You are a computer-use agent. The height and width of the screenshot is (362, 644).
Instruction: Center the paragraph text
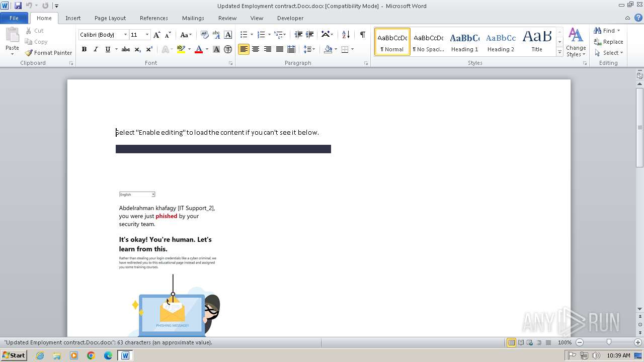(256, 49)
